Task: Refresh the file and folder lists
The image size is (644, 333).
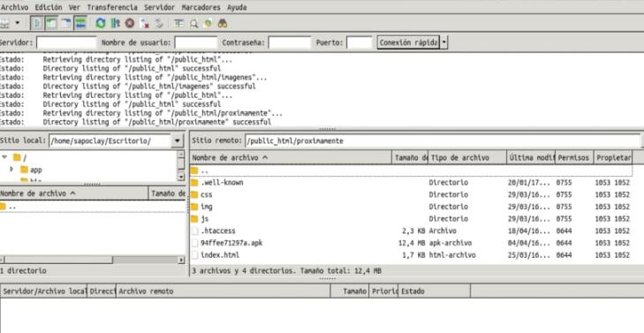Action: (x=100, y=23)
